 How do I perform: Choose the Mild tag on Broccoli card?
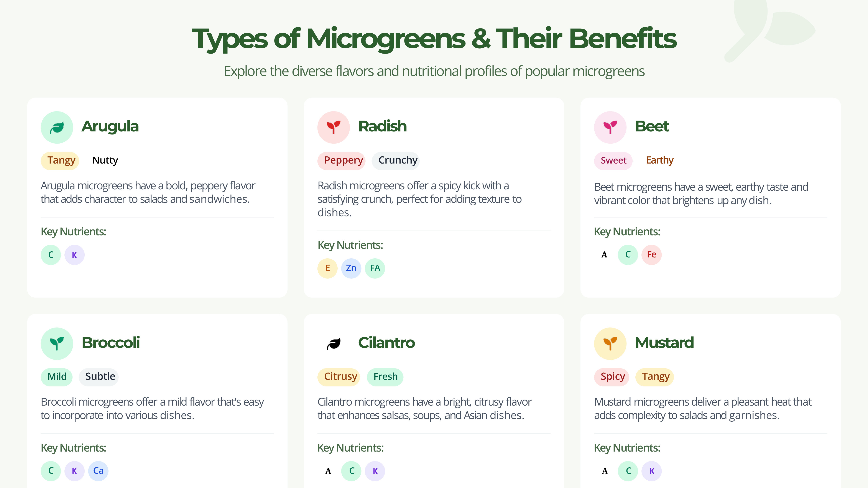57,377
